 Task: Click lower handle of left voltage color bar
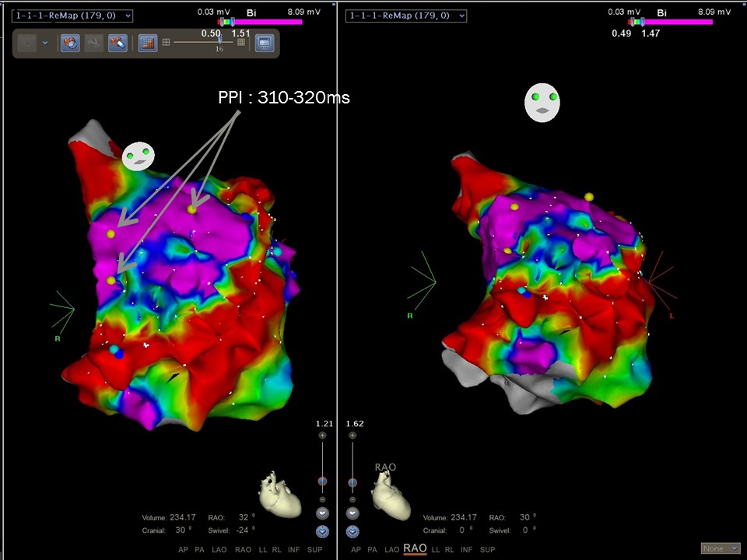point(222,22)
